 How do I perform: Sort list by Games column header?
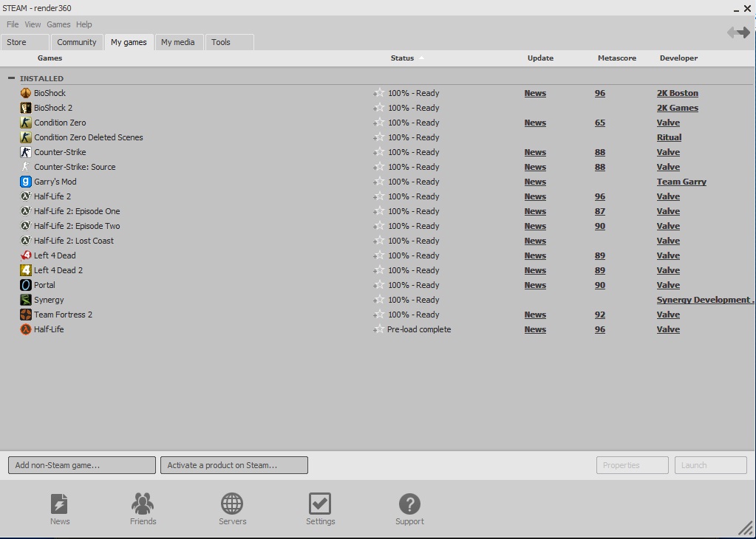pos(50,58)
